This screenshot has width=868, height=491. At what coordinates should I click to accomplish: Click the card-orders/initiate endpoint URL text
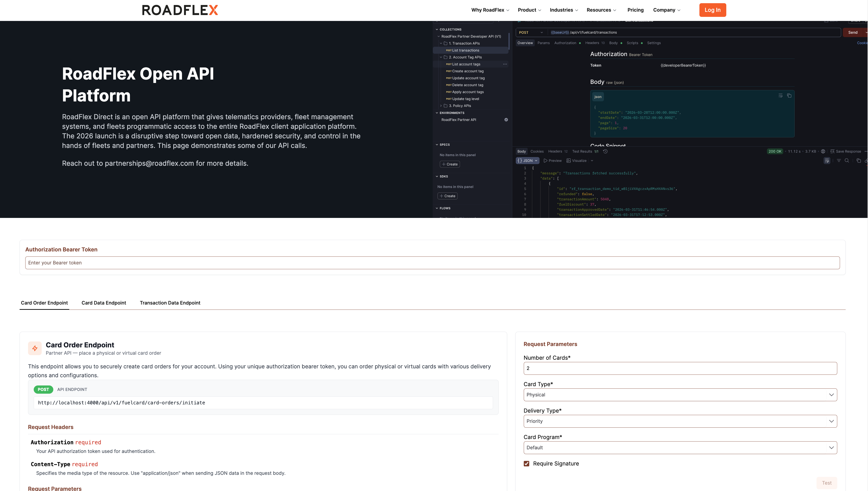(122, 403)
